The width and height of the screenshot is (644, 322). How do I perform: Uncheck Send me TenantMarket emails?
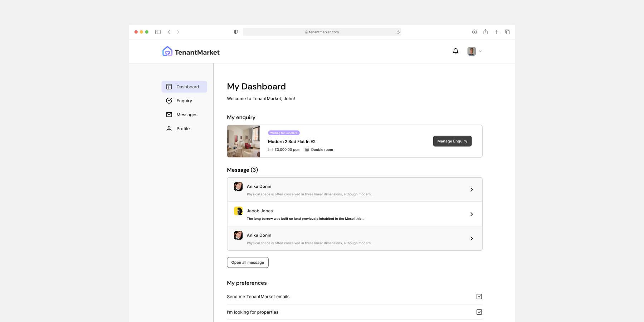click(479, 297)
